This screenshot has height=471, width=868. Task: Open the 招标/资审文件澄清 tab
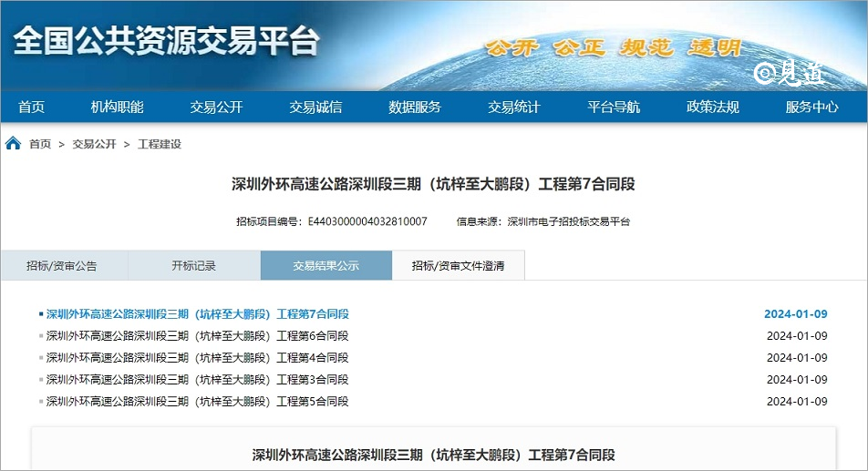coord(458,266)
